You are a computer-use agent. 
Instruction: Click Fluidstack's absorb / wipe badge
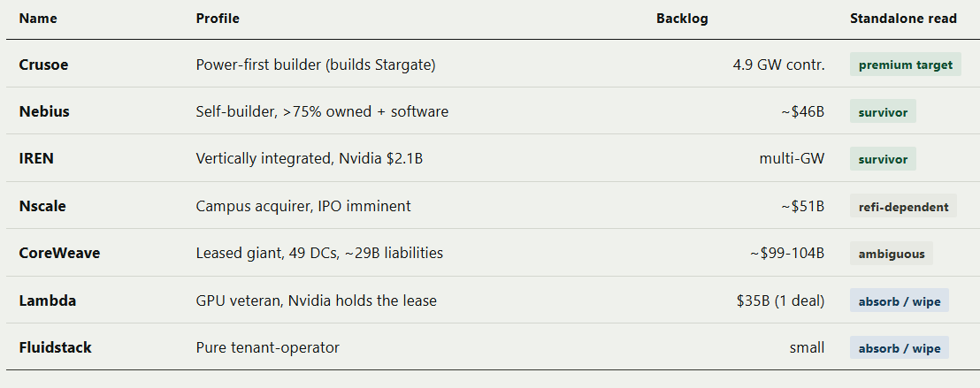pyautogui.click(x=899, y=348)
